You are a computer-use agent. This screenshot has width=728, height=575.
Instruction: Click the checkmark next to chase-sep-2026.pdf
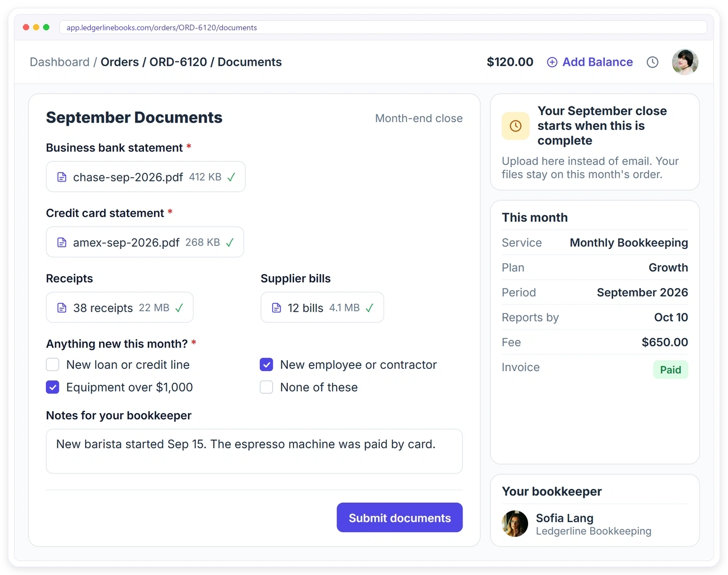click(231, 177)
